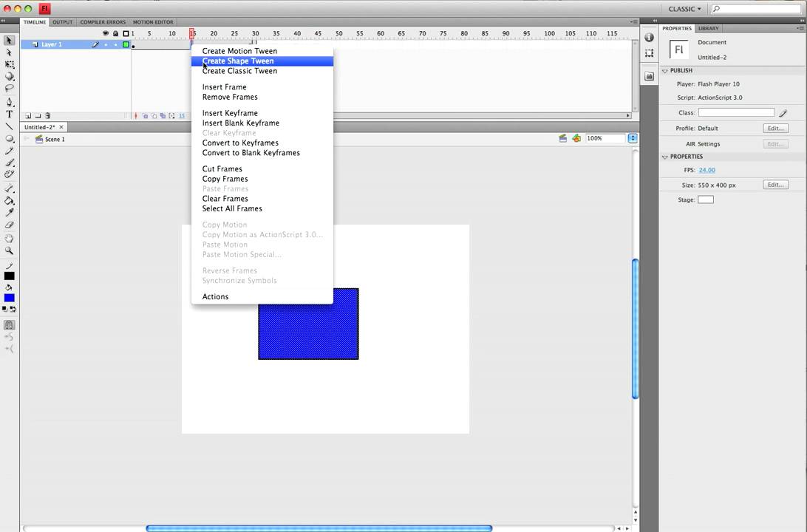
Task: Select the Lasso tool
Action: [10, 89]
